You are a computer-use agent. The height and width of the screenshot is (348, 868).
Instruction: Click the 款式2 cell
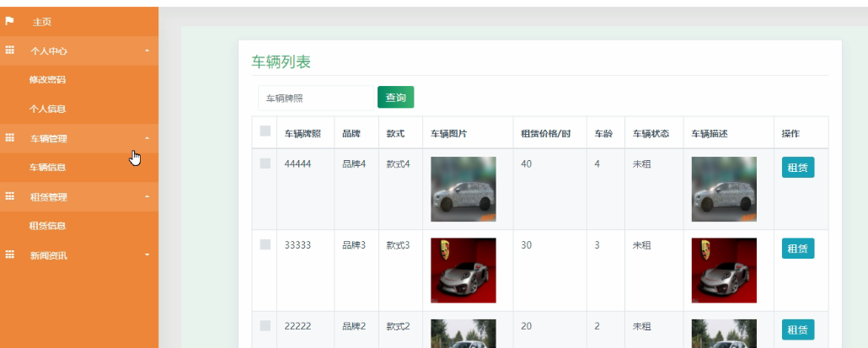point(398,326)
